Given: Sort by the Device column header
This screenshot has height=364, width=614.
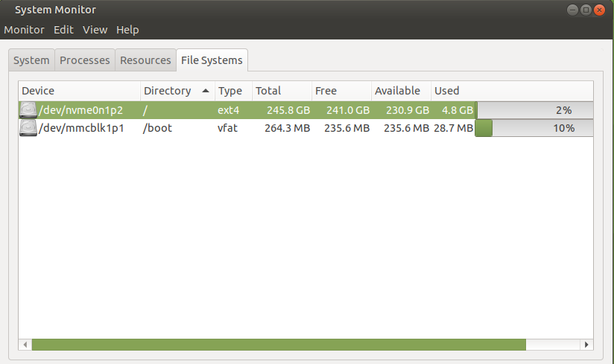Looking at the screenshot, I should 79,91.
